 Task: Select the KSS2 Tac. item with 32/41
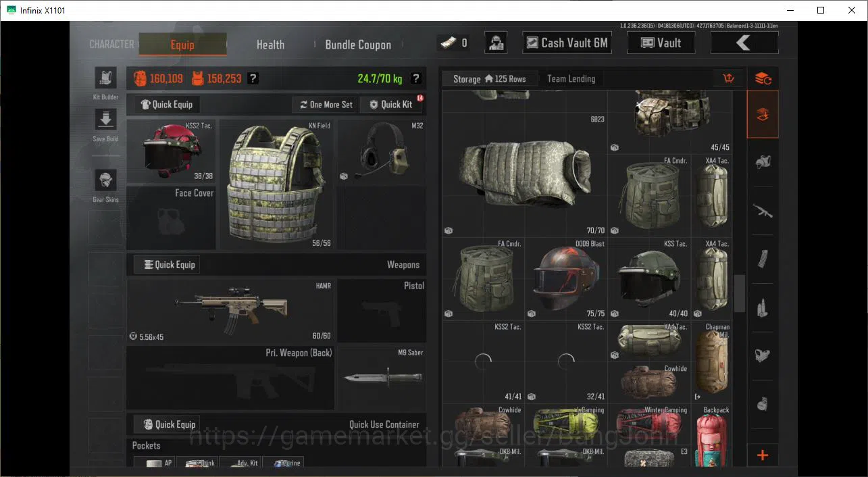(x=566, y=362)
